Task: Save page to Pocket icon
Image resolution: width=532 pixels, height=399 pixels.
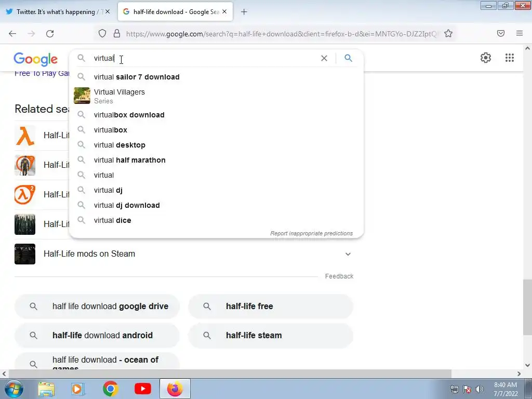Action: [500, 33]
